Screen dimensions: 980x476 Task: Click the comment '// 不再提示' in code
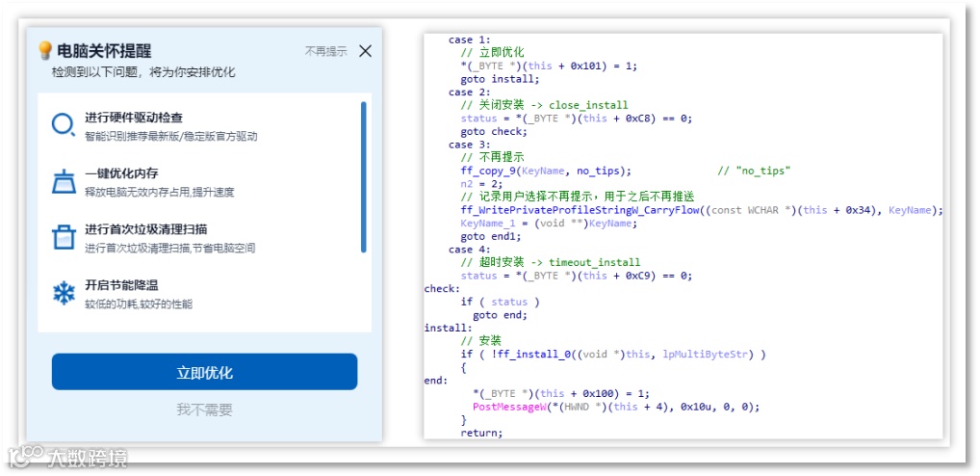[493, 158]
